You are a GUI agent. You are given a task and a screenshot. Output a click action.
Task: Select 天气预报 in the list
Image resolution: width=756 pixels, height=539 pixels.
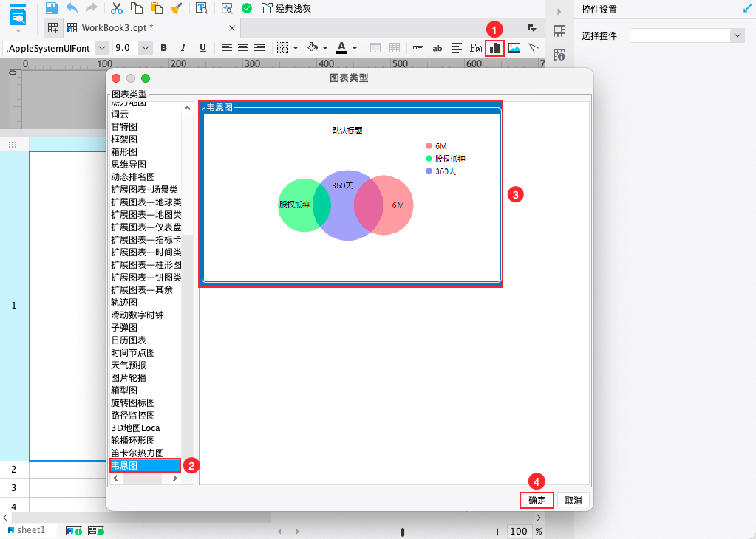click(129, 365)
